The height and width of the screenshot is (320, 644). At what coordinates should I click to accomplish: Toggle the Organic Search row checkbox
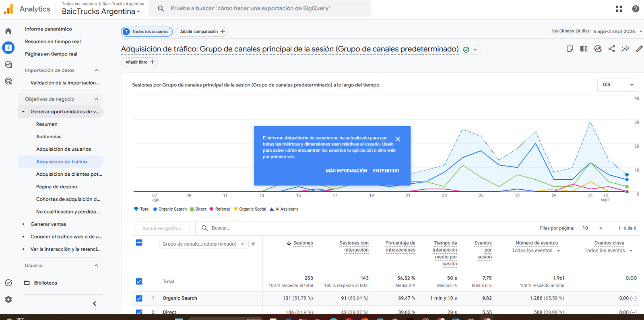tap(139, 298)
